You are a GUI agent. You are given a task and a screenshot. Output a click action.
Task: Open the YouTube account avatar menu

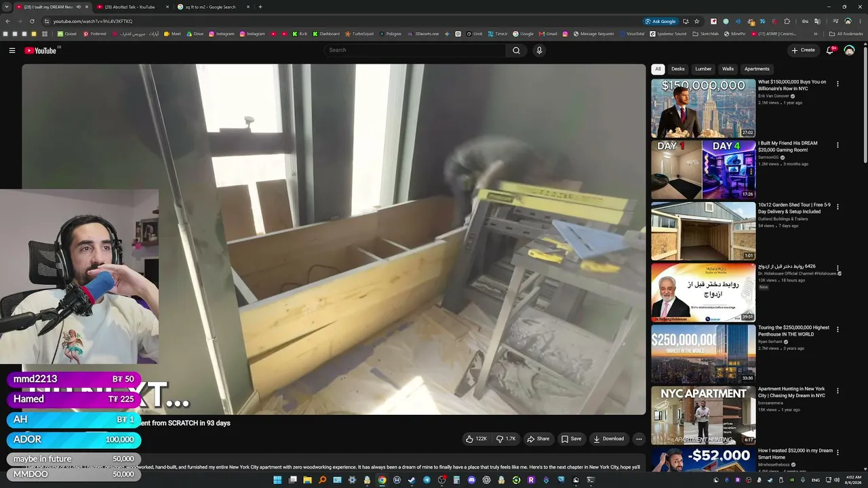[x=849, y=50]
